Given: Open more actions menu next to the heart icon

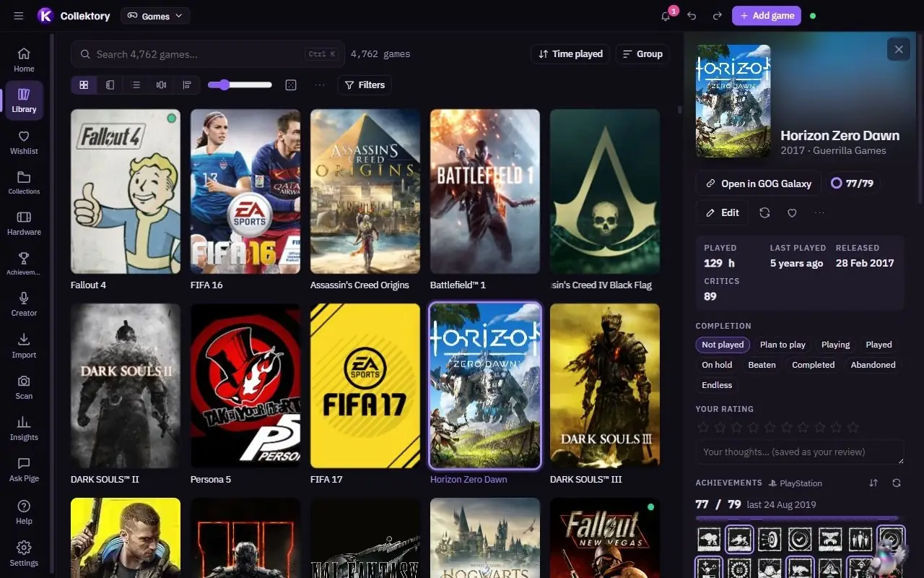Looking at the screenshot, I should pos(819,213).
